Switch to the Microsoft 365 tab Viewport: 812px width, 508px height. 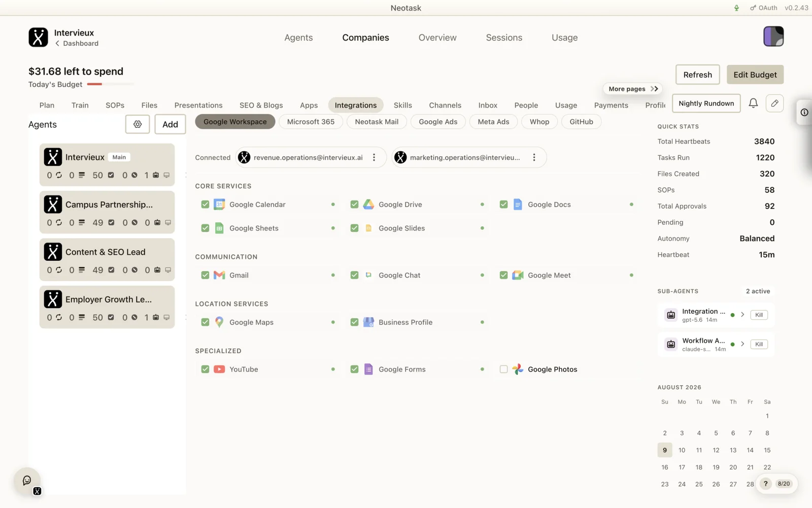click(311, 122)
